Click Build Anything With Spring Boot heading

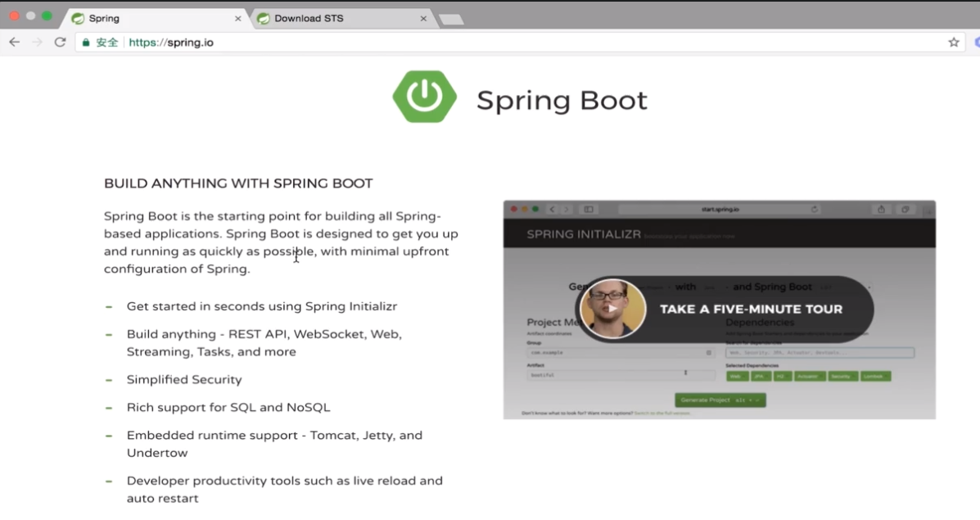[238, 183]
